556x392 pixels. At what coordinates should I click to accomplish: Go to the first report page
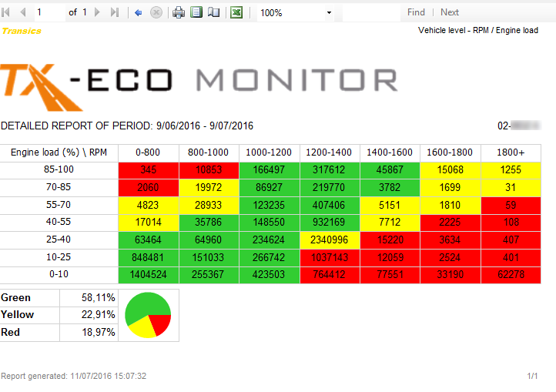coord(8,12)
